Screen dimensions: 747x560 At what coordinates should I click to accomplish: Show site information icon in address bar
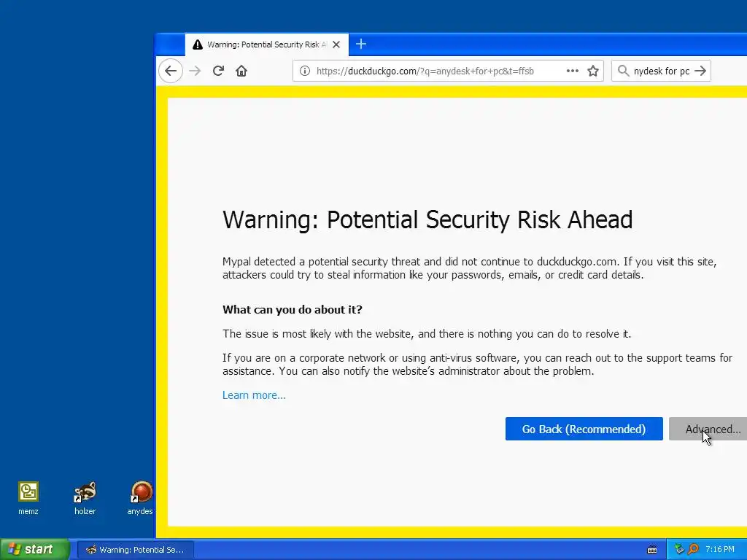pos(305,71)
